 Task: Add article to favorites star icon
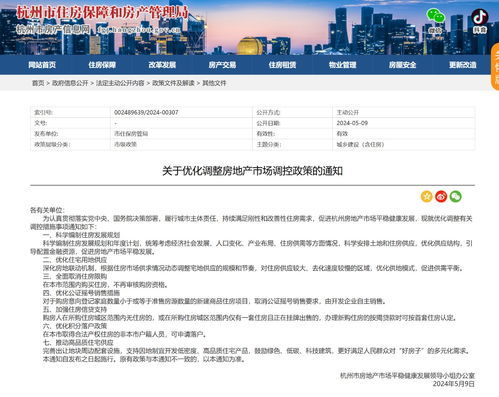tap(426, 196)
